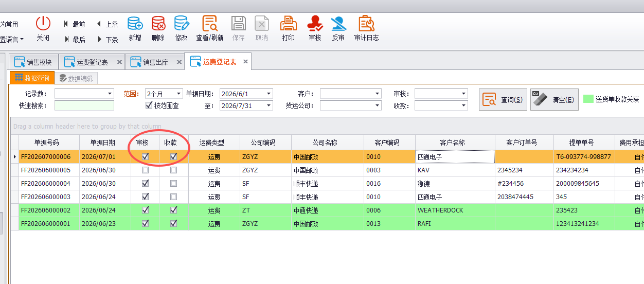Open the 至 2026/7/31 date picker
Screen dimensions: 644x284
coord(269,105)
